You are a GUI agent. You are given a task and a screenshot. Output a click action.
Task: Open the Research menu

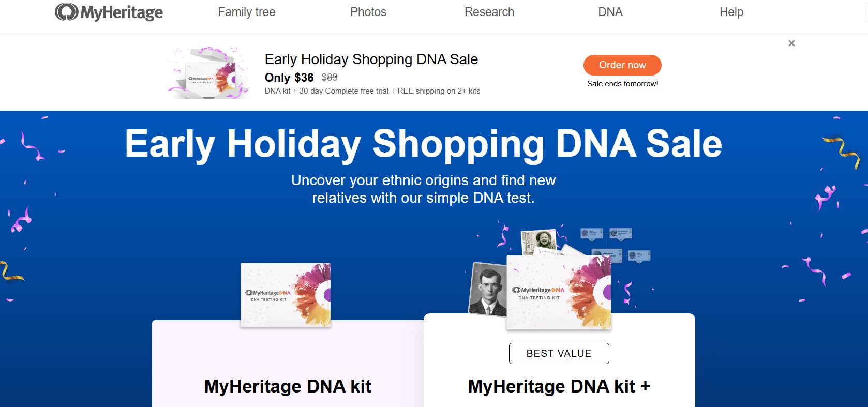point(489,12)
